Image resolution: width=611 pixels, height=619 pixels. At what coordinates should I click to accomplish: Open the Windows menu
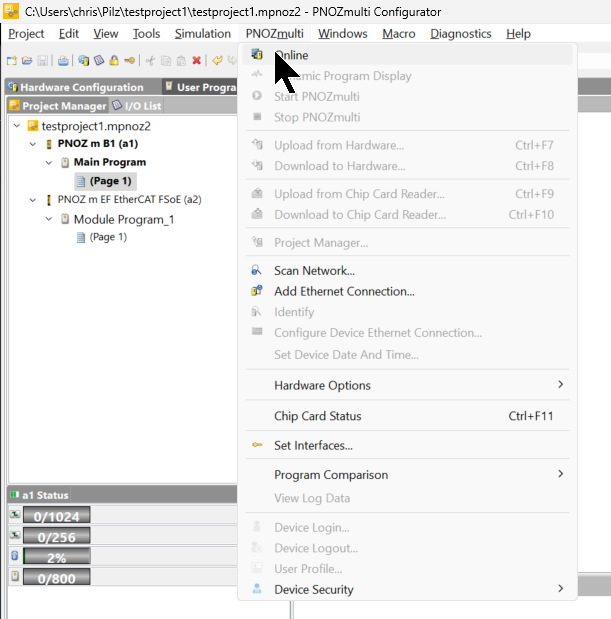343,34
